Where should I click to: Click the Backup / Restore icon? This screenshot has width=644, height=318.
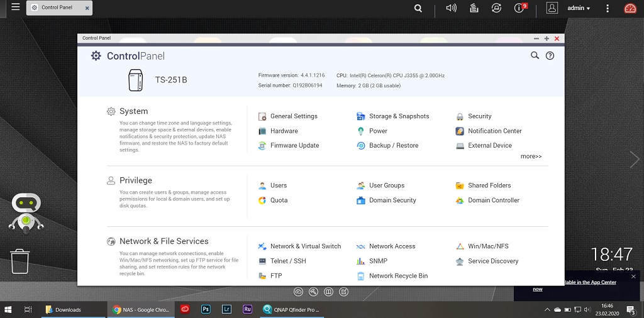(x=360, y=146)
